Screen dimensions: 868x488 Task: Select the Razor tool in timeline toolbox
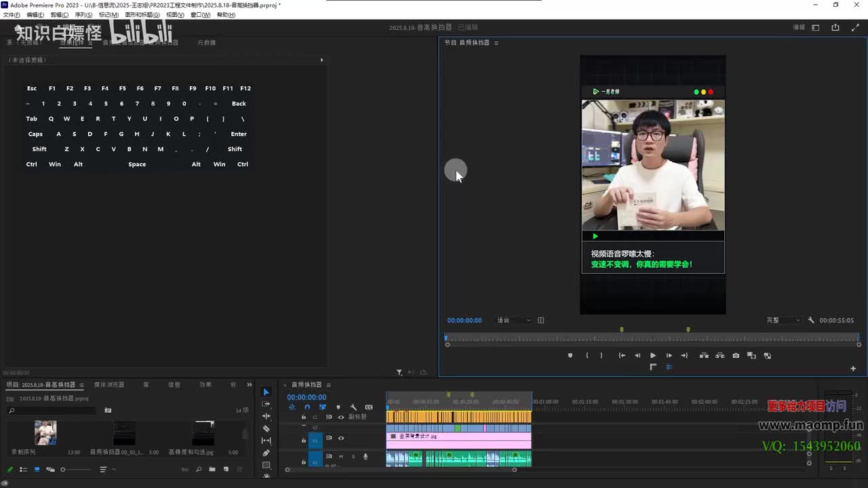point(266,428)
